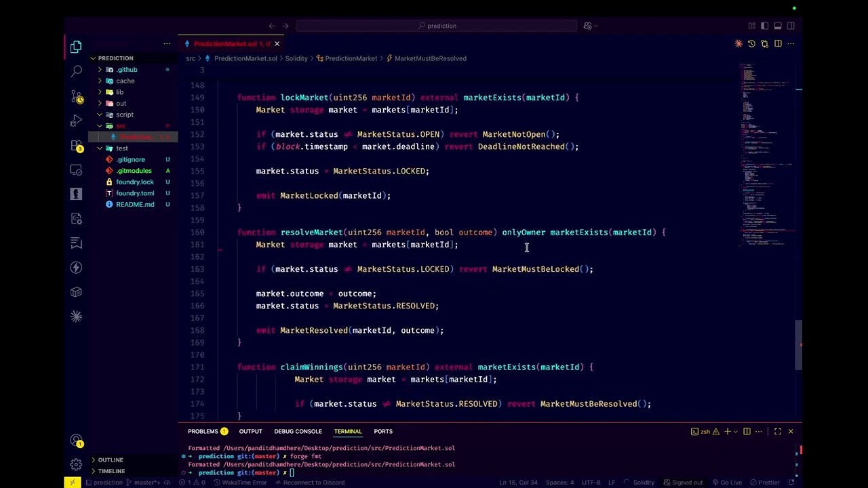Collapse the PREDICTION root folder
The height and width of the screenshot is (488, 868).
(115, 58)
